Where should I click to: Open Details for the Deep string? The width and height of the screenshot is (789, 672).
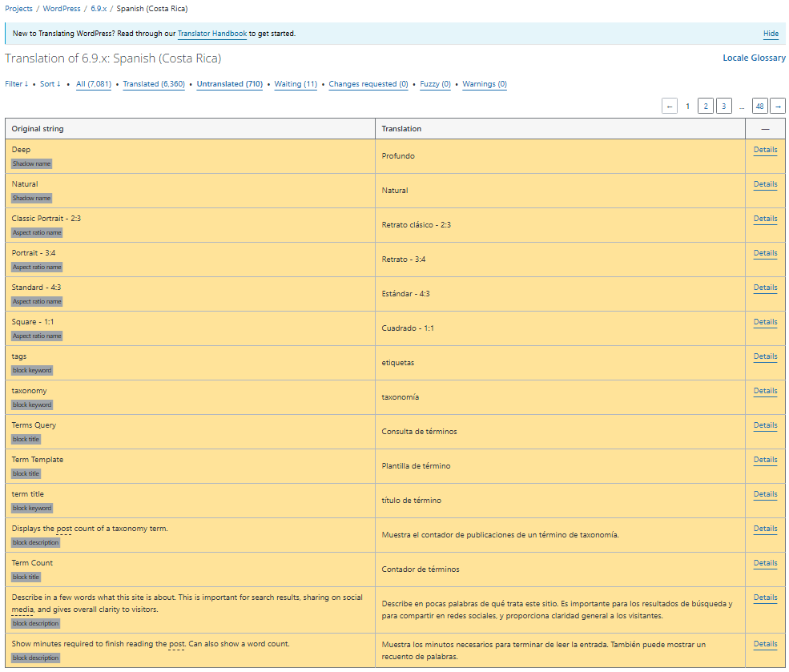[765, 150]
